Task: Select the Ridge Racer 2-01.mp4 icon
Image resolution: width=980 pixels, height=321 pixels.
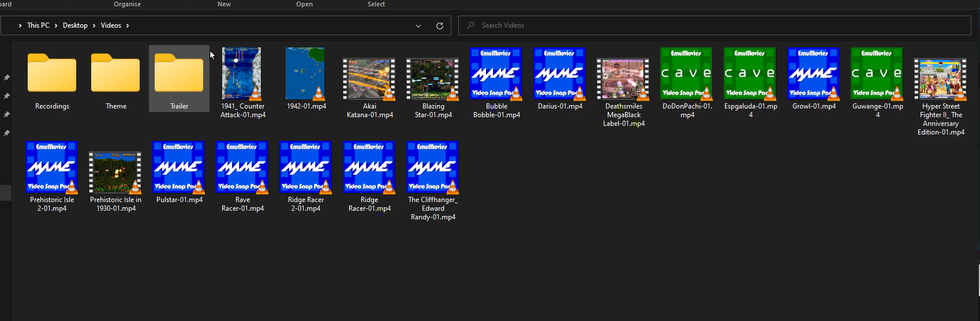Action: (306, 167)
